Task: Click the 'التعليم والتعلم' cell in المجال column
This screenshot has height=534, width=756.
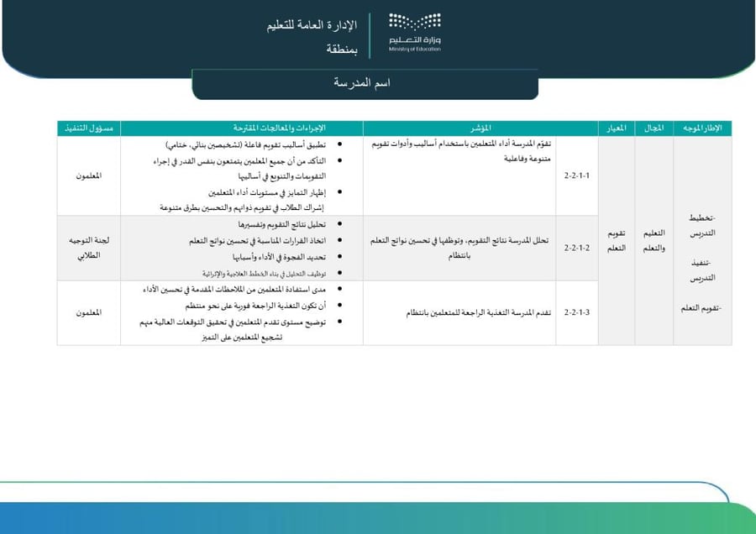Action: (x=654, y=240)
